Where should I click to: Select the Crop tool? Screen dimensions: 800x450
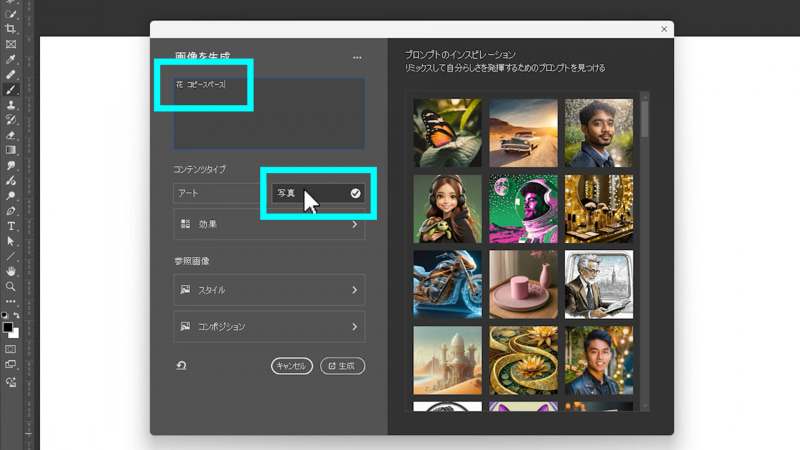(11, 29)
